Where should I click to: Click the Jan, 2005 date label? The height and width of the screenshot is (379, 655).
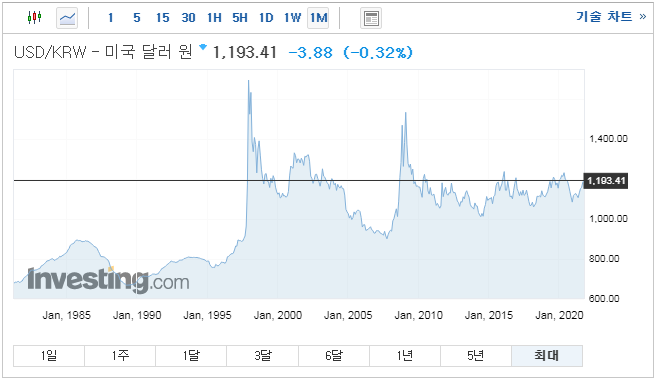(x=348, y=315)
